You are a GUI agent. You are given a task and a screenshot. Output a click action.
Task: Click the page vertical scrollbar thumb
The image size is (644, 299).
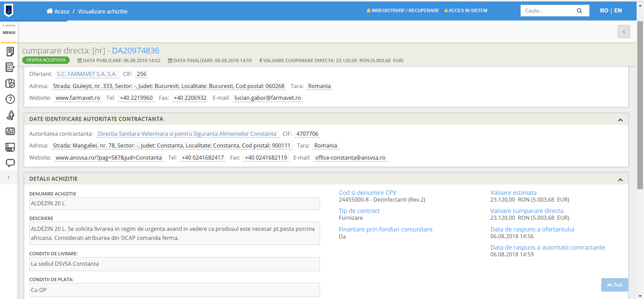click(640, 105)
